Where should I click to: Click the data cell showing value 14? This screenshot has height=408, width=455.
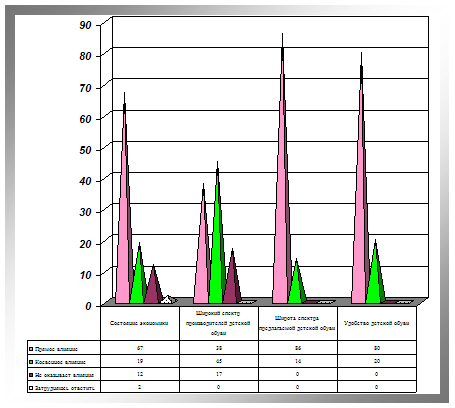click(298, 361)
